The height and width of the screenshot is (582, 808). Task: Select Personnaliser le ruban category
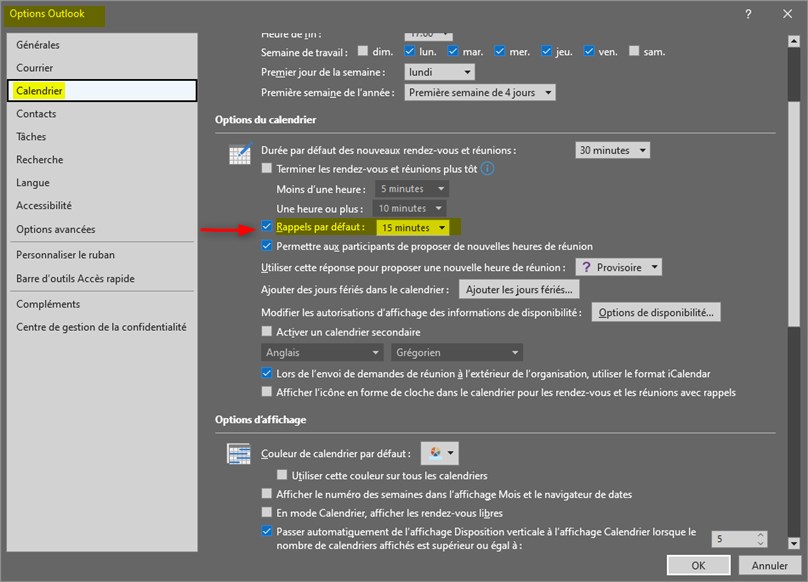click(x=102, y=255)
